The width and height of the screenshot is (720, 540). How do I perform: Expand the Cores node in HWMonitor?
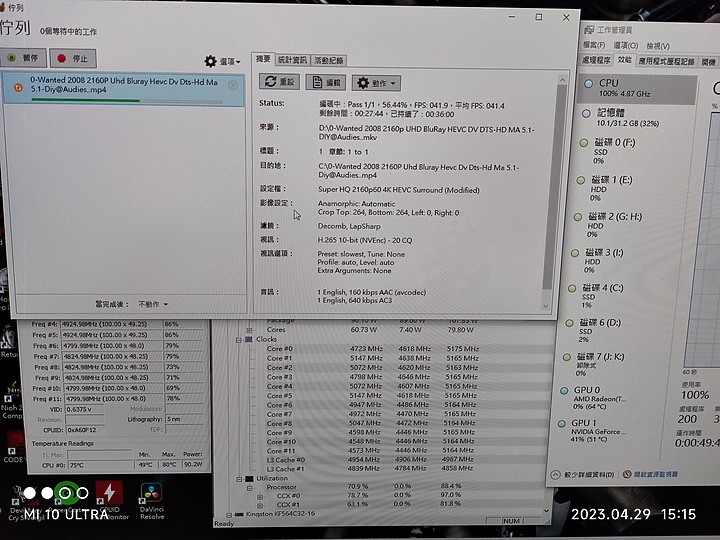[x=249, y=330]
